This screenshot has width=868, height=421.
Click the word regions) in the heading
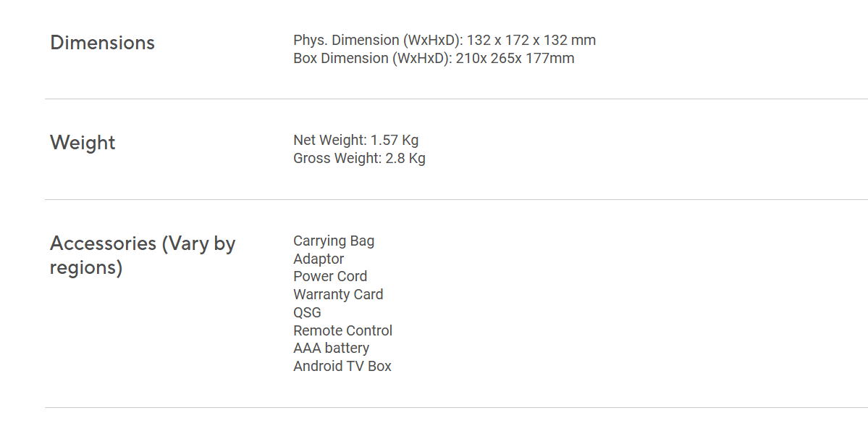86,268
